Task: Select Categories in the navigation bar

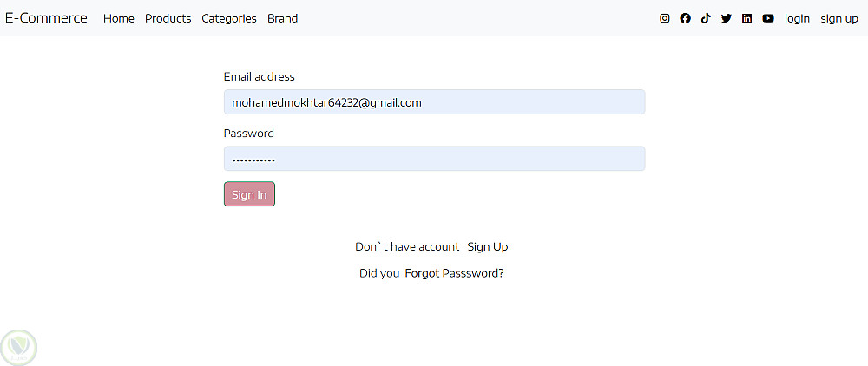Action: (229, 18)
